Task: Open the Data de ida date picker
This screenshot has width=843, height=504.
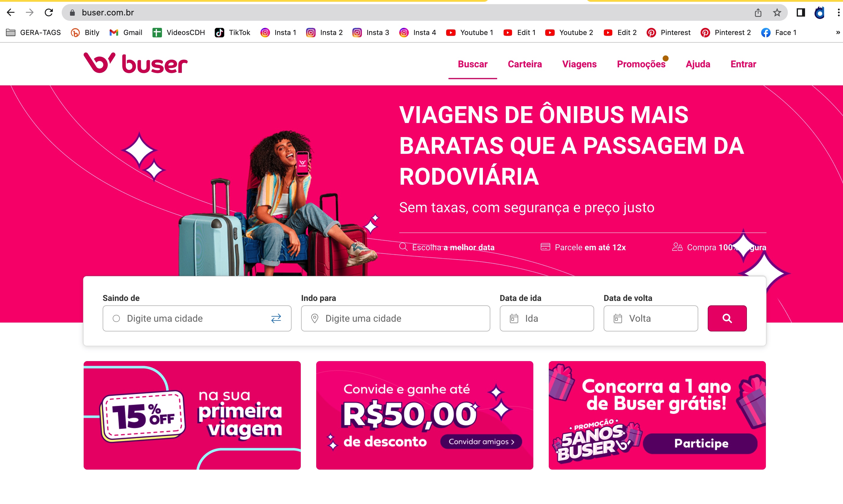Action: [546, 318]
